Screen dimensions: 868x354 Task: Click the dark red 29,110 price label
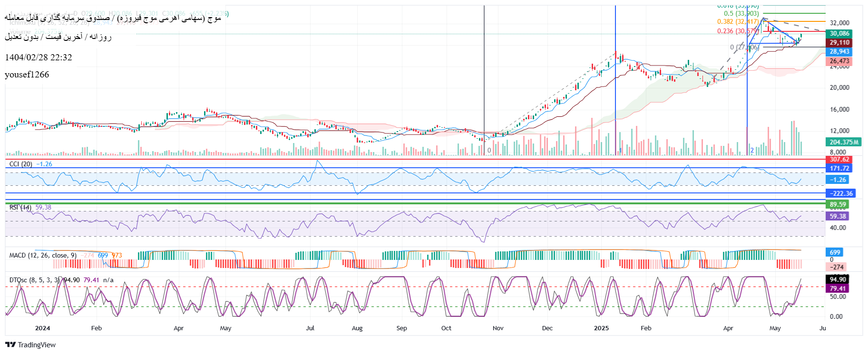point(839,43)
